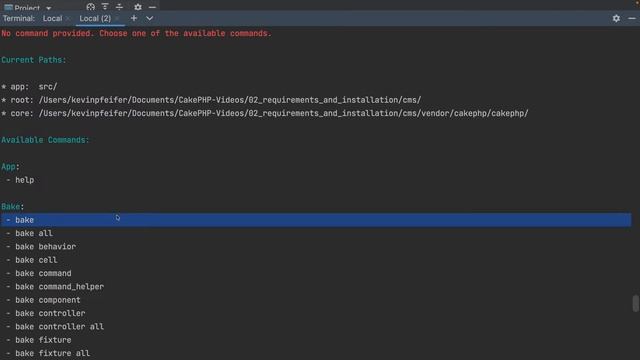
Task: Open the Project view dropdown
Action: (49, 8)
